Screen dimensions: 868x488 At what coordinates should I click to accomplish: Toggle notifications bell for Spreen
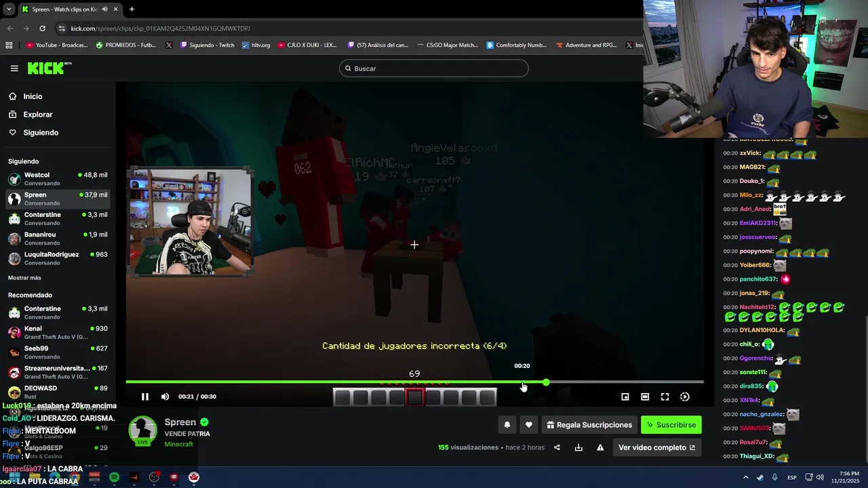tap(507, 425)
